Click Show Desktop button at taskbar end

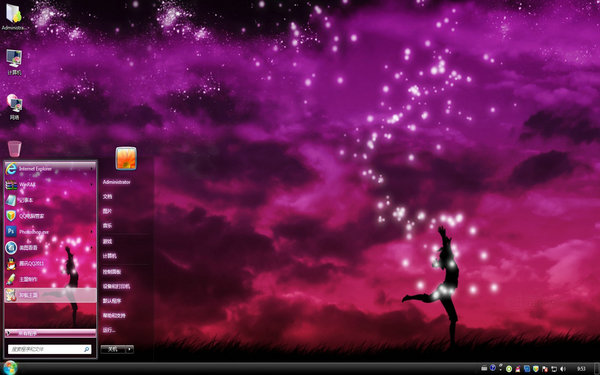596,368
